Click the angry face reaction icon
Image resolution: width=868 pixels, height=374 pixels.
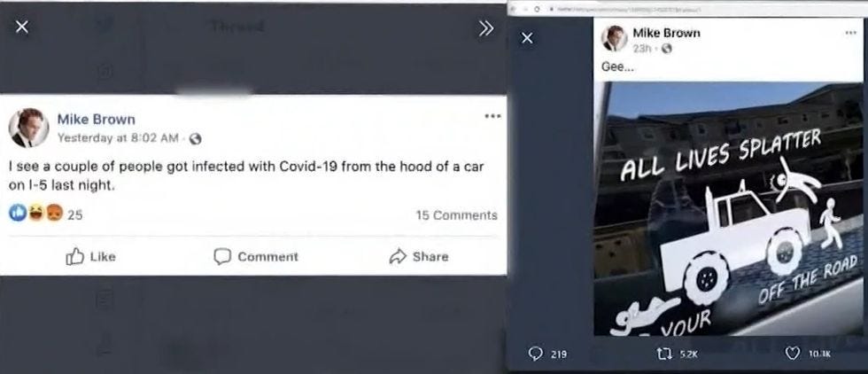tap(54, 214)
